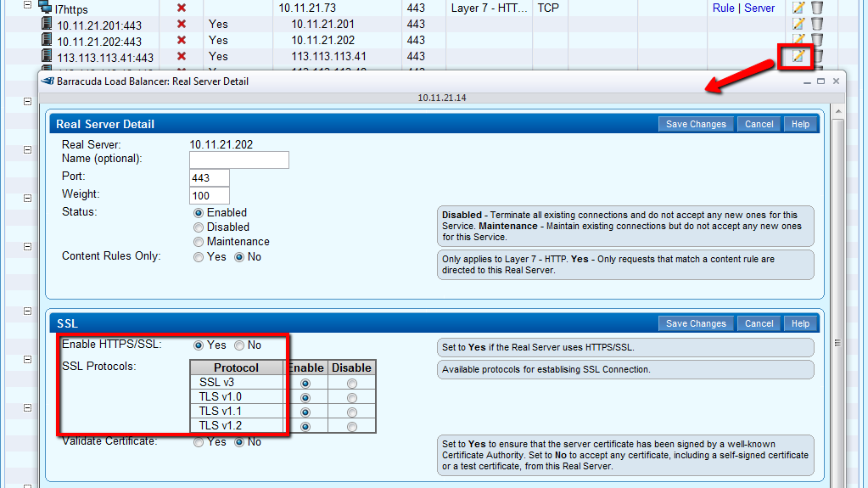Viewport: 868px width, 488px height.
Task: Click trash icon for 113.113.113.41:443 row
Action: click(818, 56)
